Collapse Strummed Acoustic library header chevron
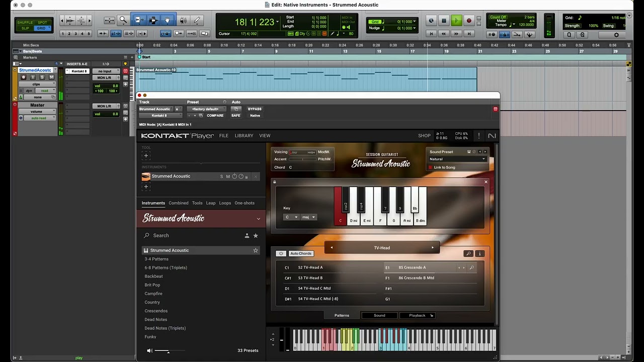 [x=259, y=219]
